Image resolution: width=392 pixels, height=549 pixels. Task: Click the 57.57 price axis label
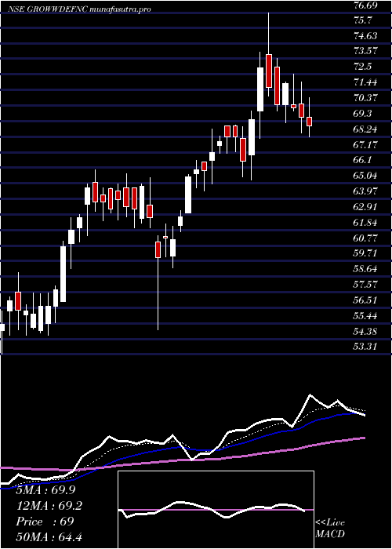pos(366,284)
